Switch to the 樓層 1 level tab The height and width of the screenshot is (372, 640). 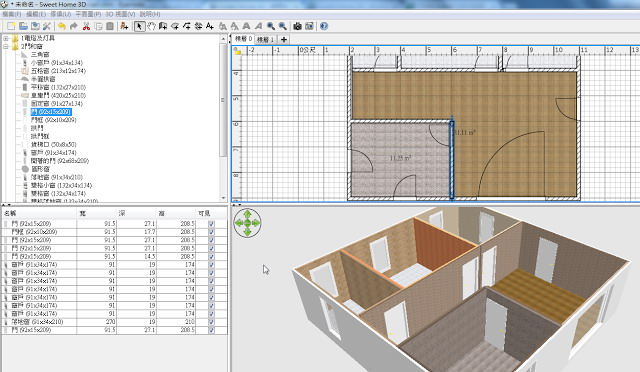265,40
